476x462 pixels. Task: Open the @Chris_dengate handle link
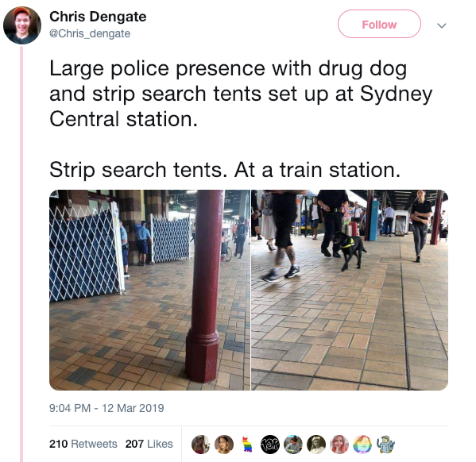point(90,33)
